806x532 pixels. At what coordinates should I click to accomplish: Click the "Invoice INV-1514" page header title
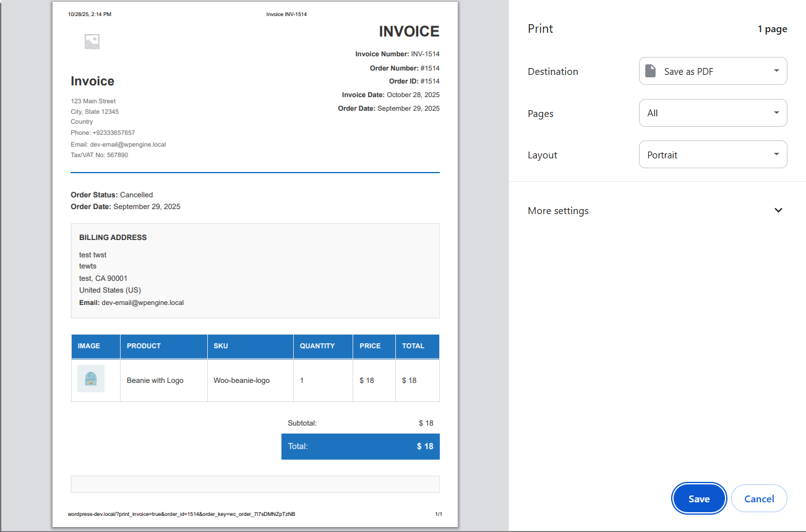[286, 14]
